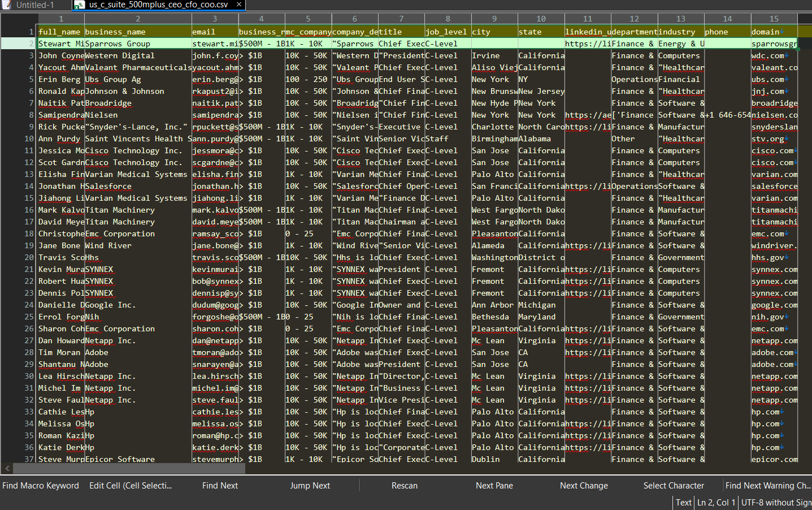
Task: Click the Find Next Warning Character button
Action: 767,486
